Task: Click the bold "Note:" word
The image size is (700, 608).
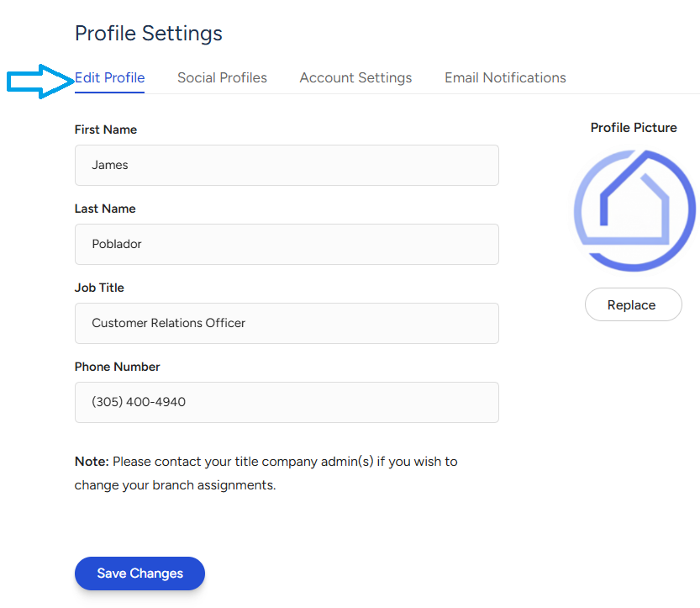Action: [x=92, y=462]
